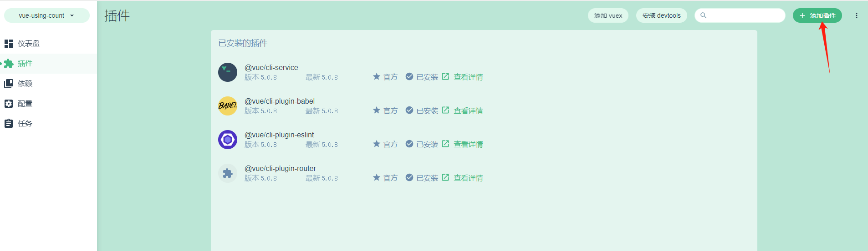Click the 安装 devtools button

661,15
